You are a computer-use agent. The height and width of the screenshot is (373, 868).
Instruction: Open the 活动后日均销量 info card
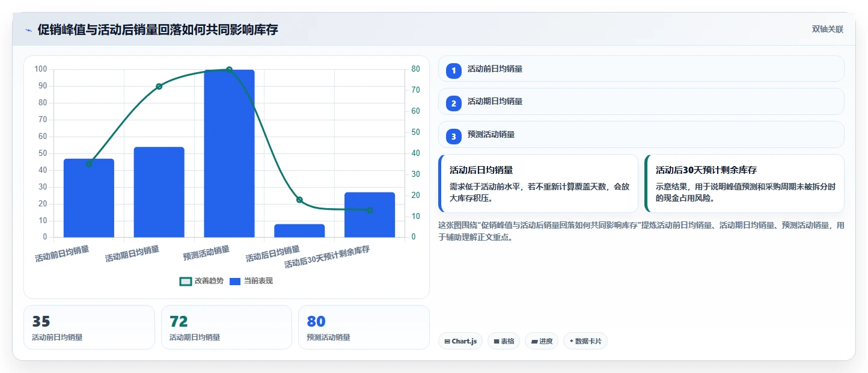[538, 183]
